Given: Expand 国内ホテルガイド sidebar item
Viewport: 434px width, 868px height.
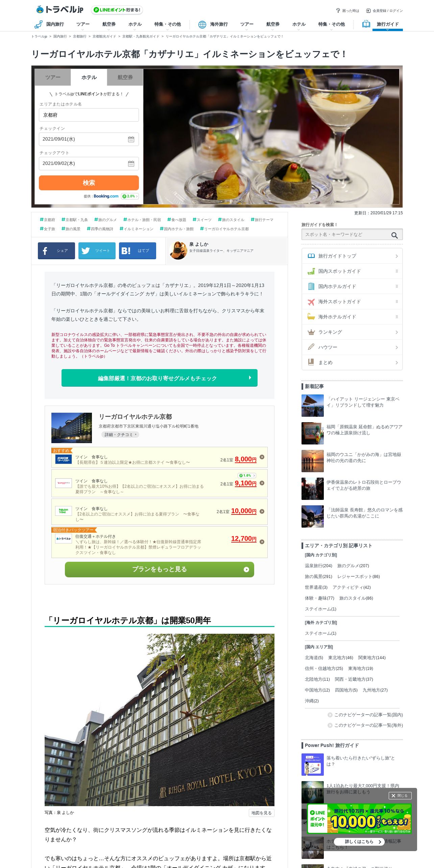Looking at the screenshot, I should 352,286.
